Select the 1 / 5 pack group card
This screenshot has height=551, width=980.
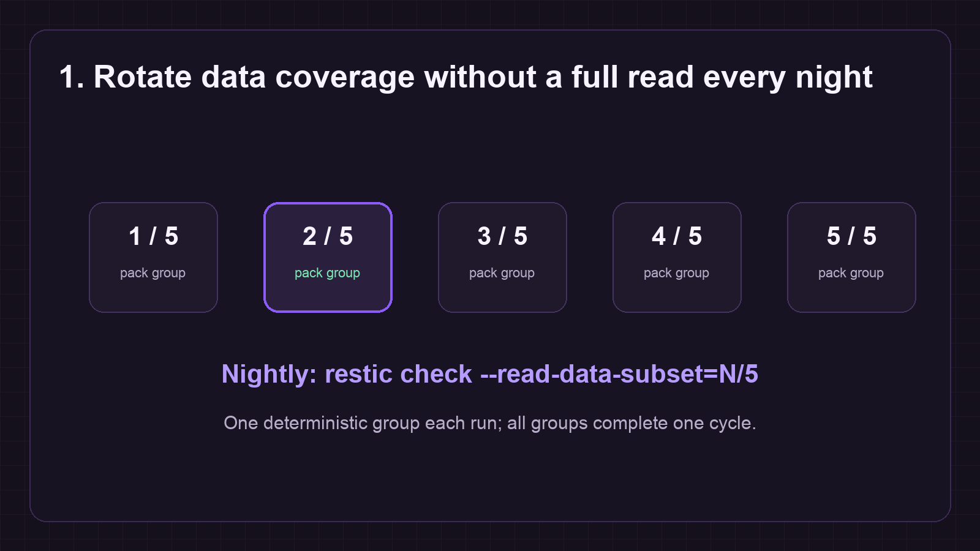(x=153, y=257)
